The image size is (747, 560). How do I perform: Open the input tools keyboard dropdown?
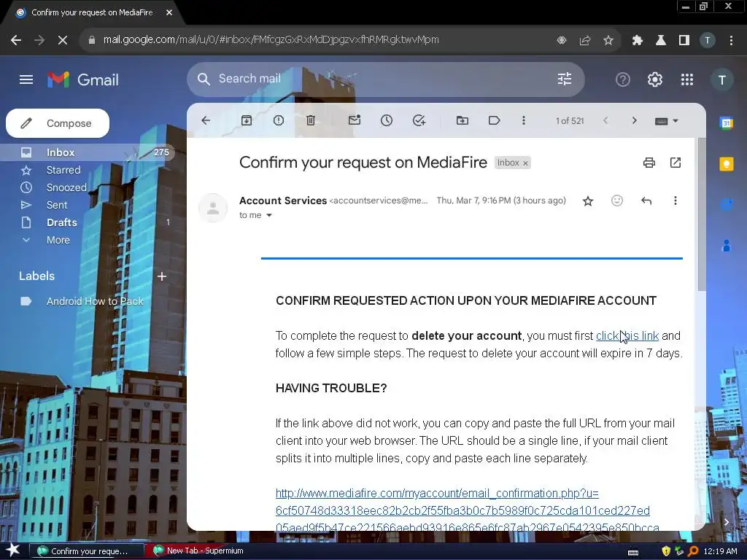(x=667, y=121)
